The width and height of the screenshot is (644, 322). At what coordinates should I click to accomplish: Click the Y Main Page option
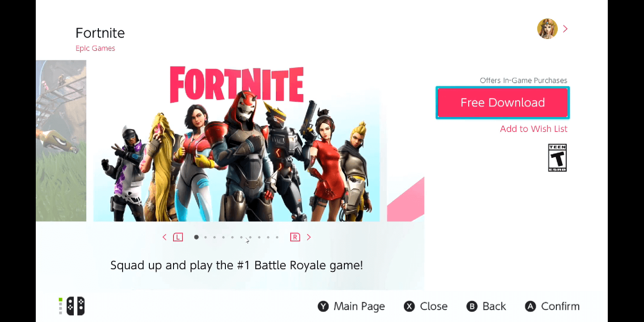point(351,306)
